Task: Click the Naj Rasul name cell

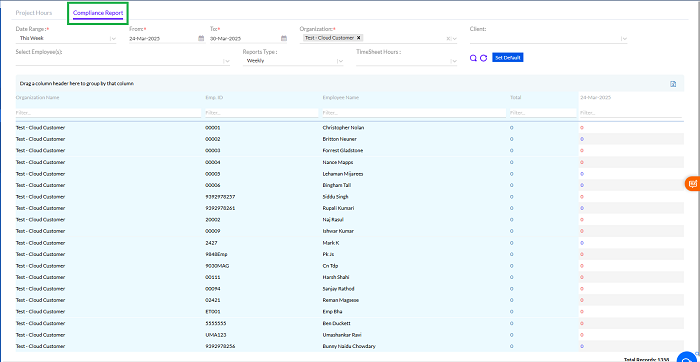Action: coord(333,220)
